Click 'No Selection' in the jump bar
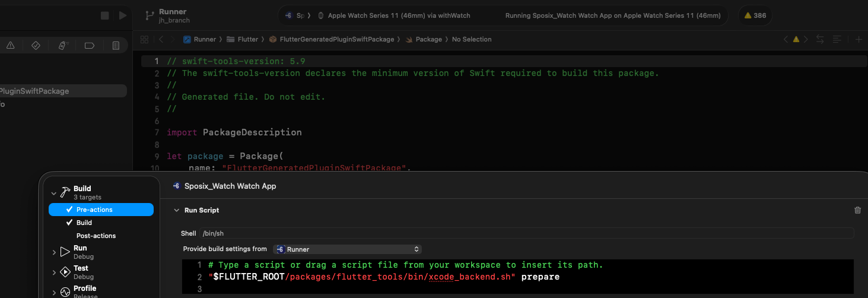 (472, 39)
